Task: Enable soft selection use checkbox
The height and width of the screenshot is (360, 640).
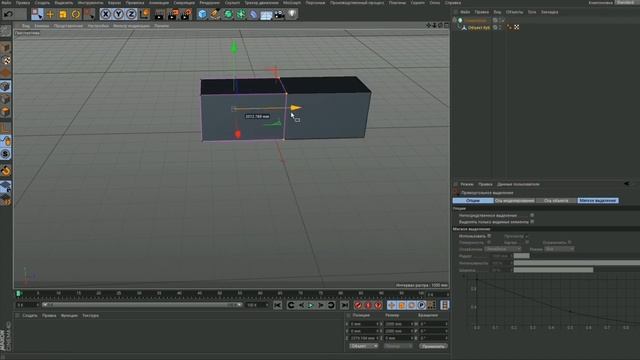Action: 489,236
